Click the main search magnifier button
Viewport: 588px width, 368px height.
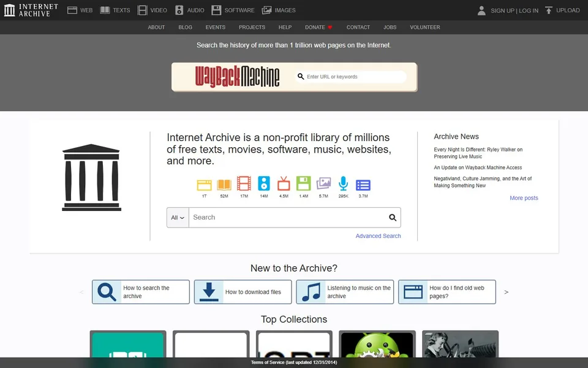pyautogui.click(x=393, y=217)
